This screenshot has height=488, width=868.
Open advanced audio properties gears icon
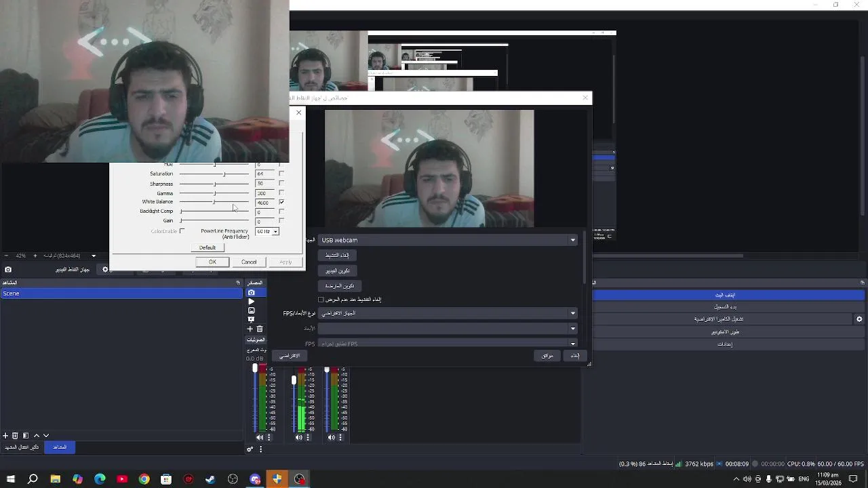click(x=250, y=449)
